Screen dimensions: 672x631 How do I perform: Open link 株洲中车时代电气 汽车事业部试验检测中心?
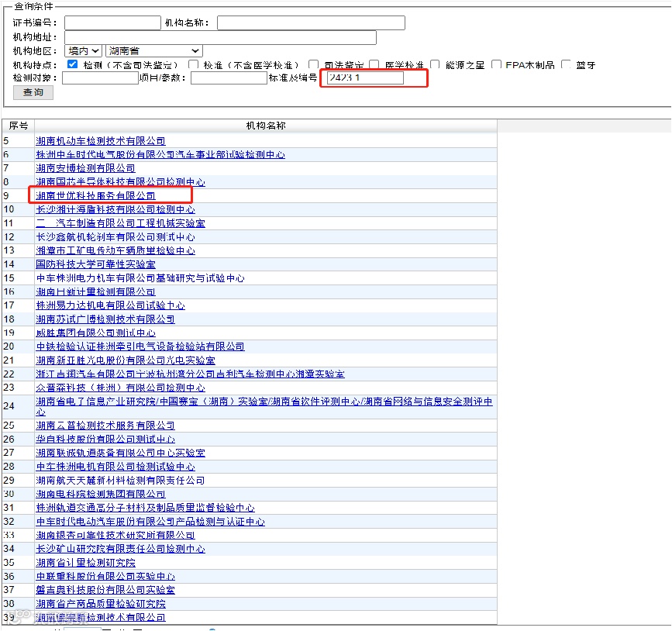click(160, 155)
